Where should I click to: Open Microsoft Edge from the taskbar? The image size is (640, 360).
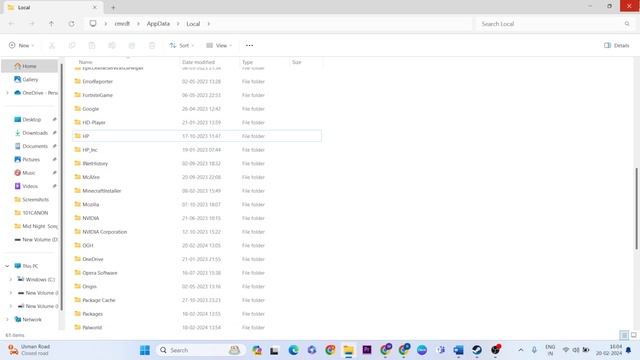(x=293, y=350)
